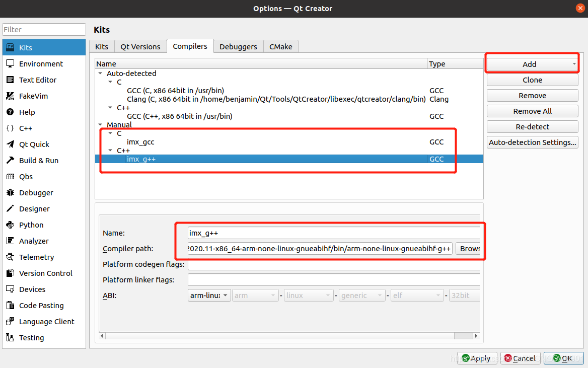Image resolution: width=588 pixels, height=368 pixels.
Task: Click the Platform linker flags field
Action: (334, 280)
